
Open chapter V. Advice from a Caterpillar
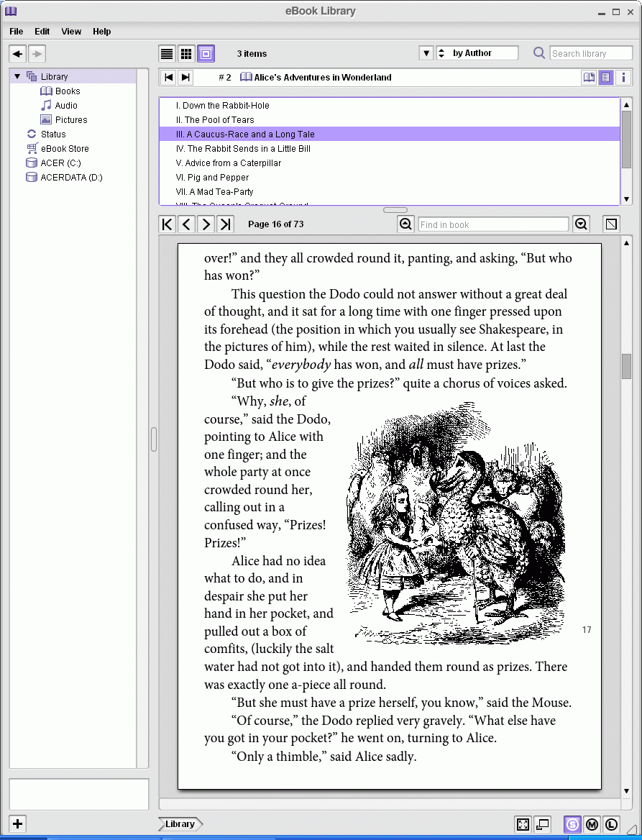389,163
